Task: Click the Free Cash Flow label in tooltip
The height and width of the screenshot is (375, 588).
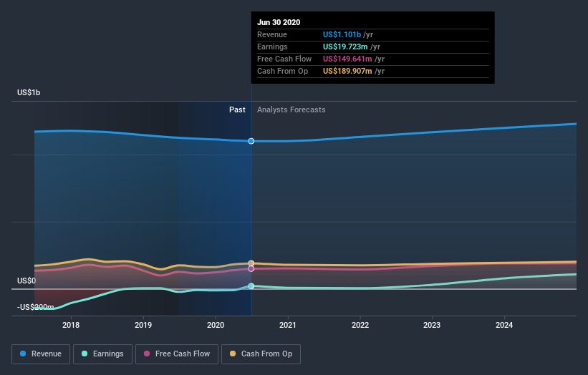Action: [284, 59]
